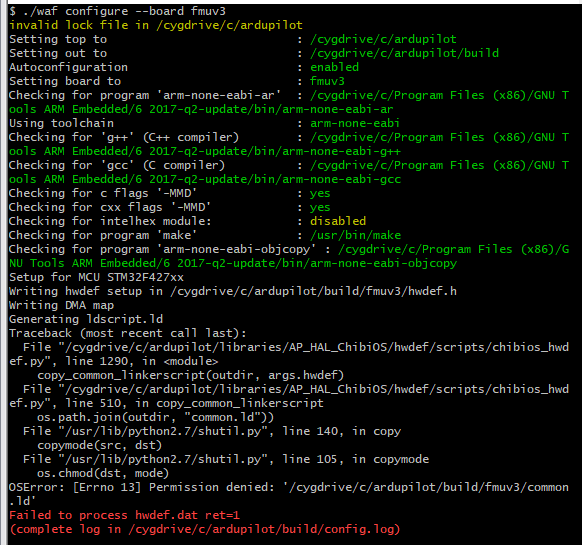
Task: Click the 'Traceback (most recent call last):' line
Action: click(128, 333)
